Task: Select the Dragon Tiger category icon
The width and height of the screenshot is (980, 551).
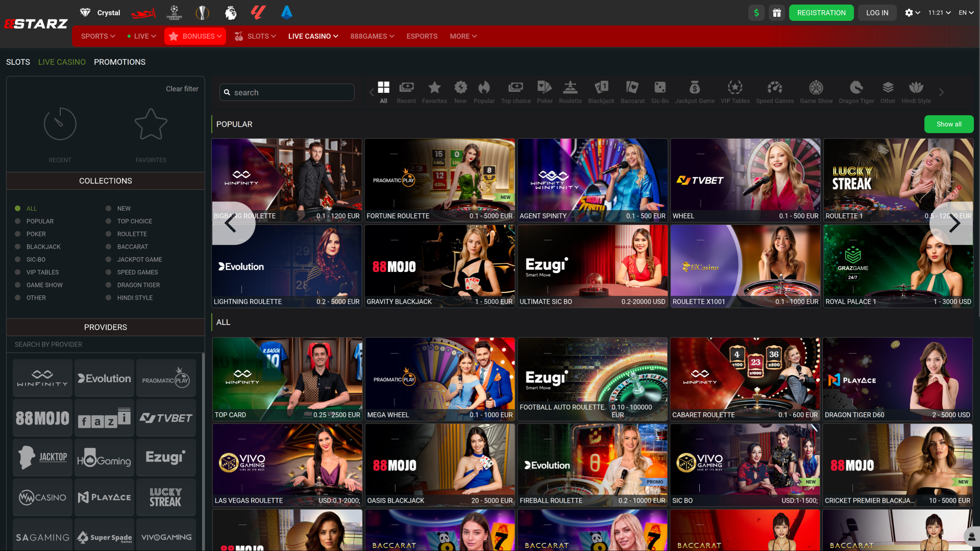Action: pyautogui.click(x=856, y=91)
